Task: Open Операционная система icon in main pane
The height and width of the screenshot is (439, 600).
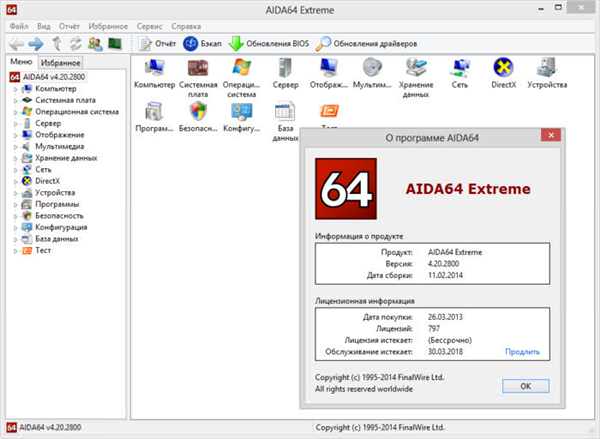Action: point(241,78)
